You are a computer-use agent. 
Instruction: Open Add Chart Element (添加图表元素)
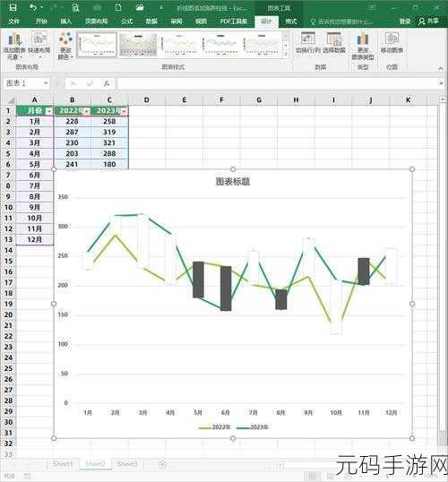tap(14, 46)
